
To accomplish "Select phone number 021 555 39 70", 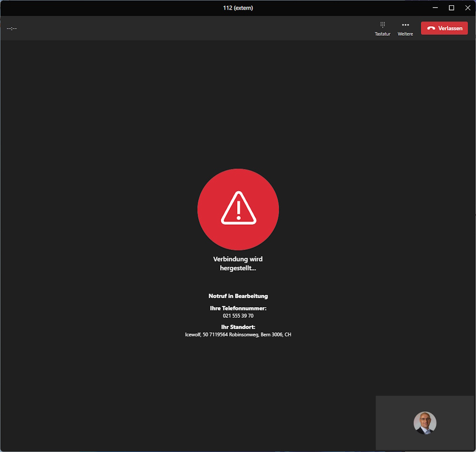I will click(238, 316).
